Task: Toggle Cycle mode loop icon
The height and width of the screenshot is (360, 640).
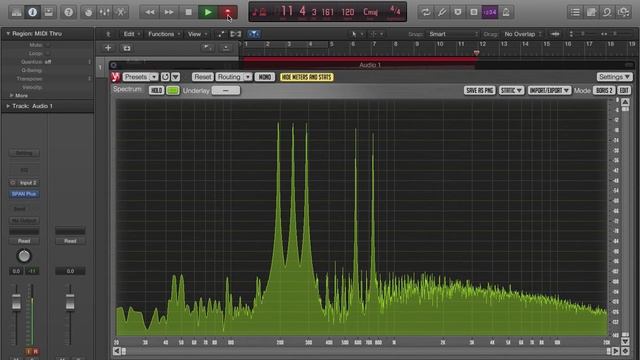Action: (x=426, y=12)
